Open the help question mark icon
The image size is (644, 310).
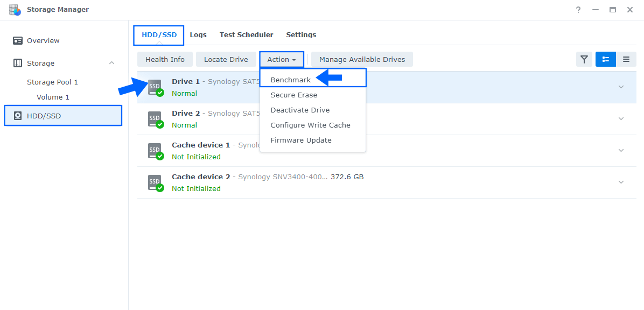click(578, 10)
